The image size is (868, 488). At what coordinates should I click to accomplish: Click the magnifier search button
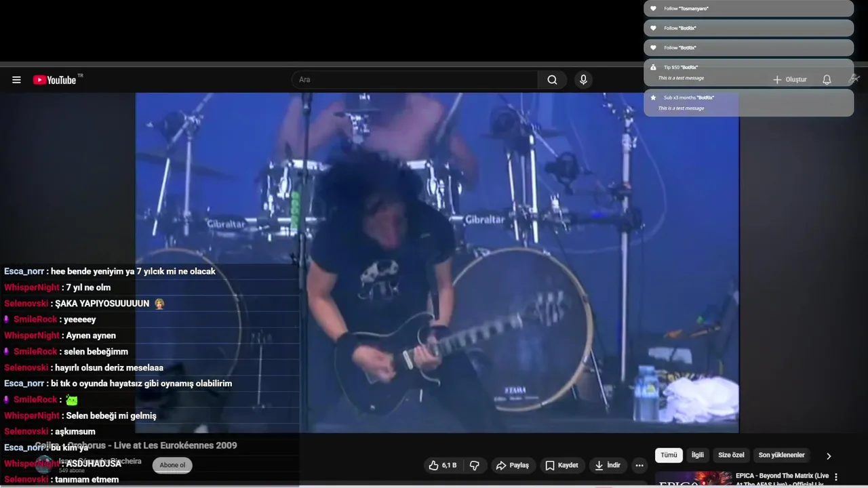[552, 80]
